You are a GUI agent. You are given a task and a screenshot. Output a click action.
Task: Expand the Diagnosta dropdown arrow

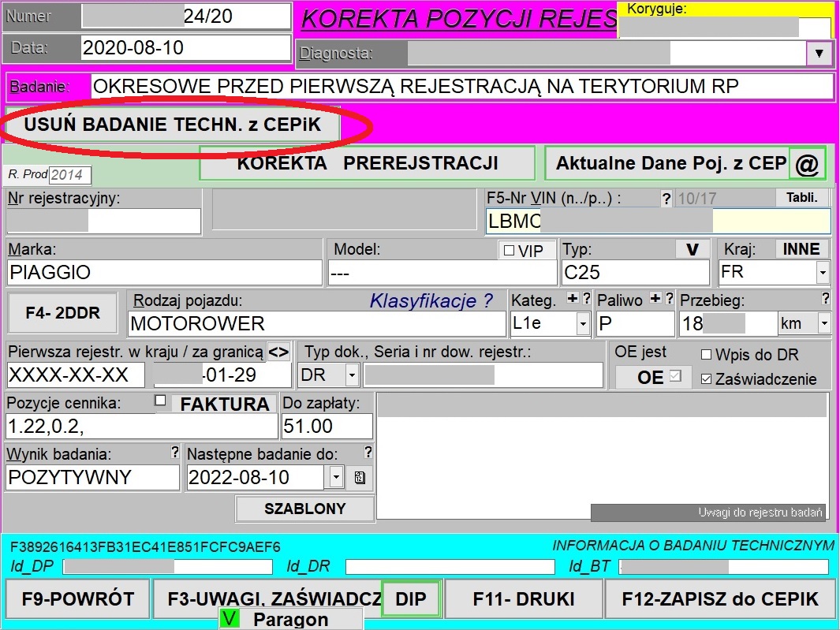820,54
